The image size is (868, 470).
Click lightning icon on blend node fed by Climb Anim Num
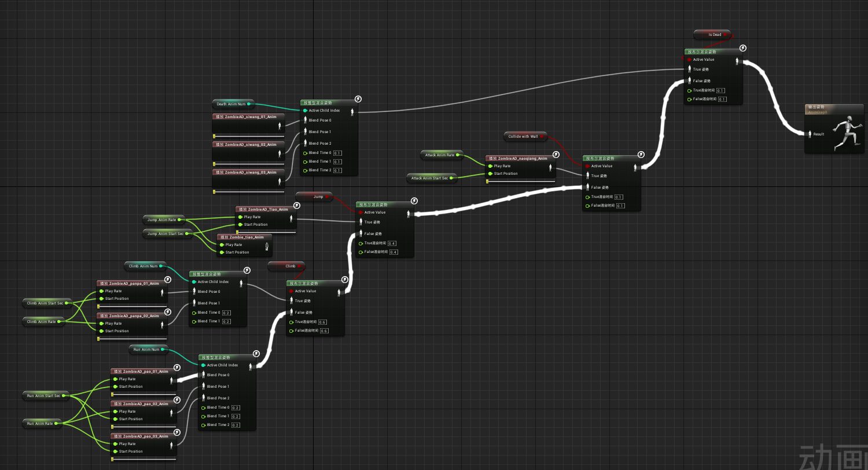tap(247, 270)
